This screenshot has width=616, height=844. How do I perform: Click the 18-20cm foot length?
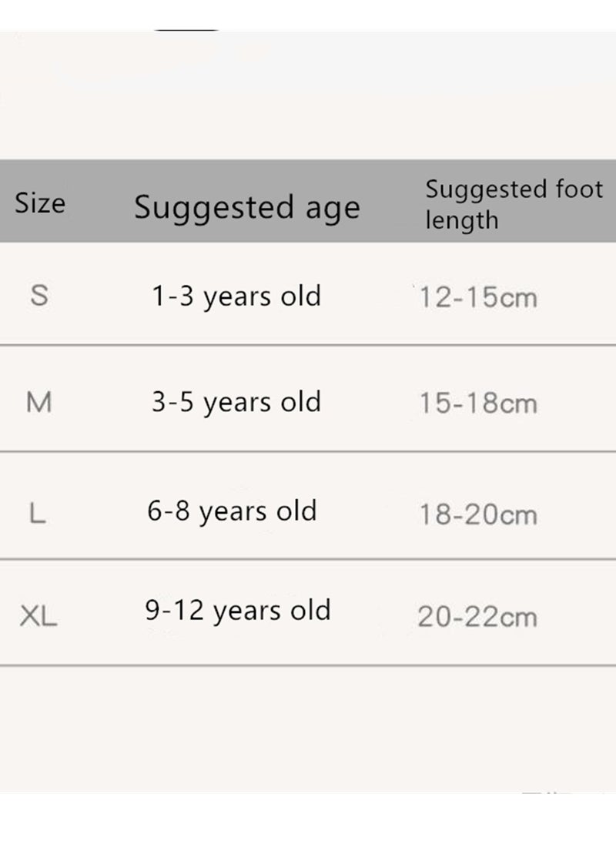click(x=477, y=514)
